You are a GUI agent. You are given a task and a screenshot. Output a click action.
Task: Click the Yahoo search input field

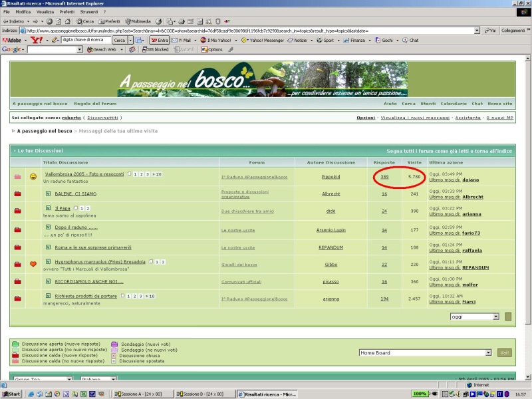pyautogui.click(x=86, y=40)
